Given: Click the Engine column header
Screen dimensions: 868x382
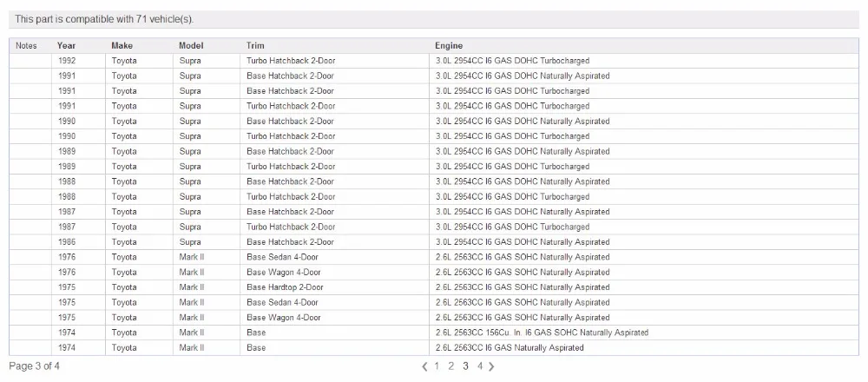Looking at the screenshot, I should pos(449,46).
